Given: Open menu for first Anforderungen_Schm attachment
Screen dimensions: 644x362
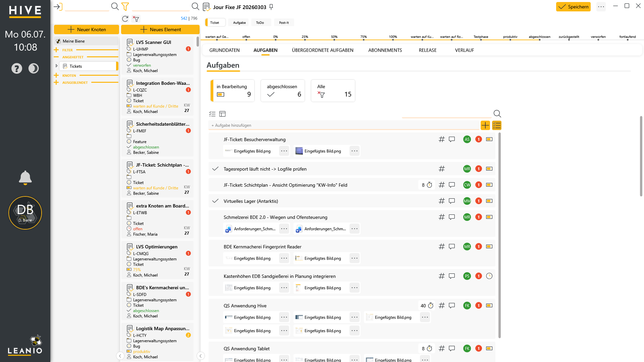Looking at the screenshot, I should (x=284, y=229).
